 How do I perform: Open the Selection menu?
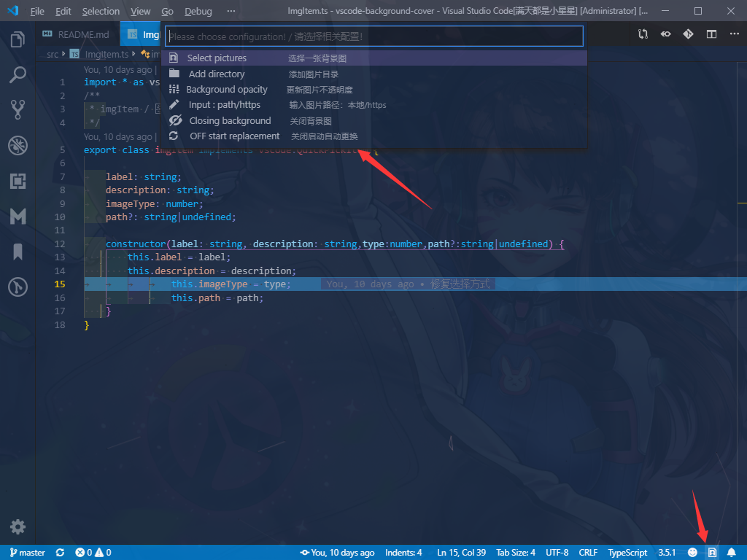(x=101, y=11)
